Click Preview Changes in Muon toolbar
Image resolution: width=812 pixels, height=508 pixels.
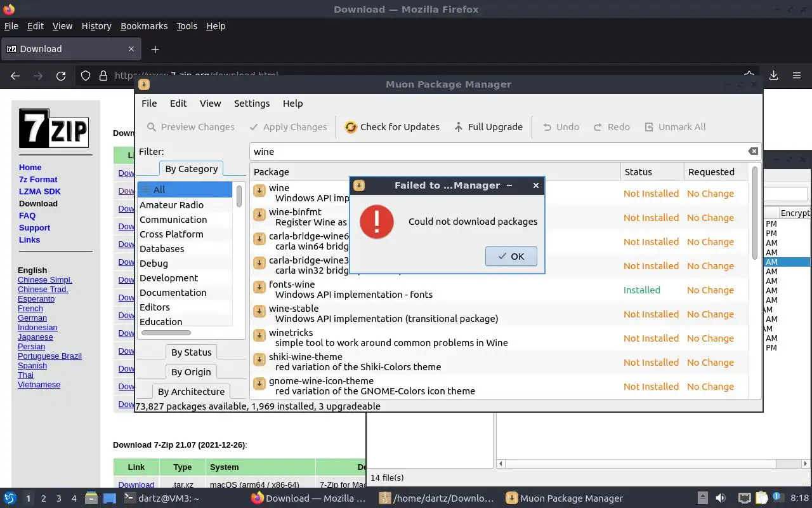coord(190,127)
